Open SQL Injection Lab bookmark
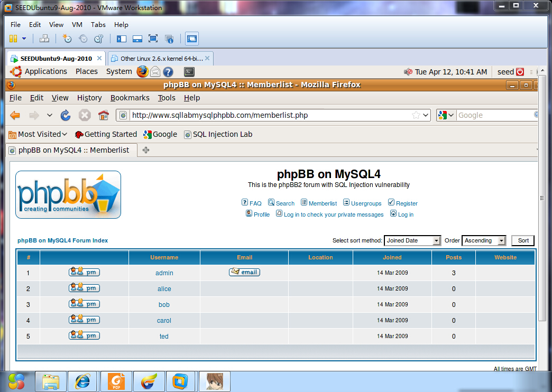552x392 pixels. click(218, 134)
